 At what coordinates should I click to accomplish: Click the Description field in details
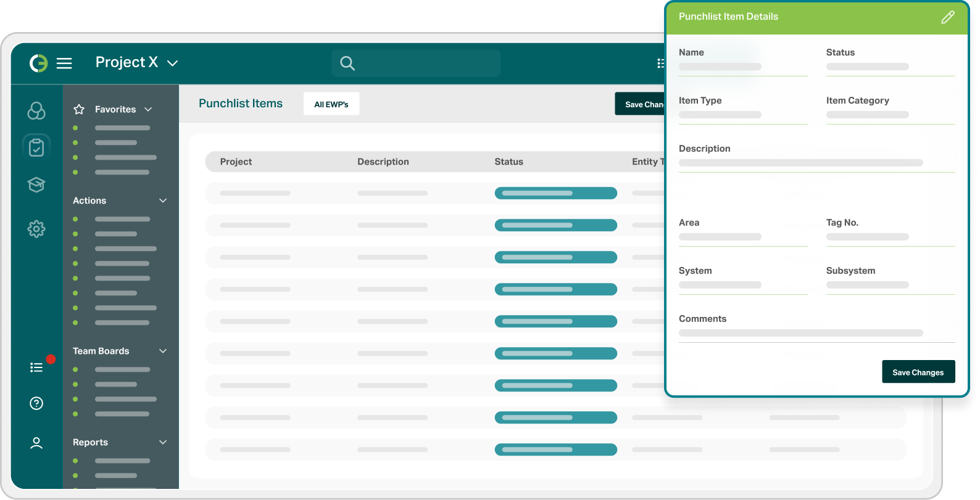pos(817,163)
